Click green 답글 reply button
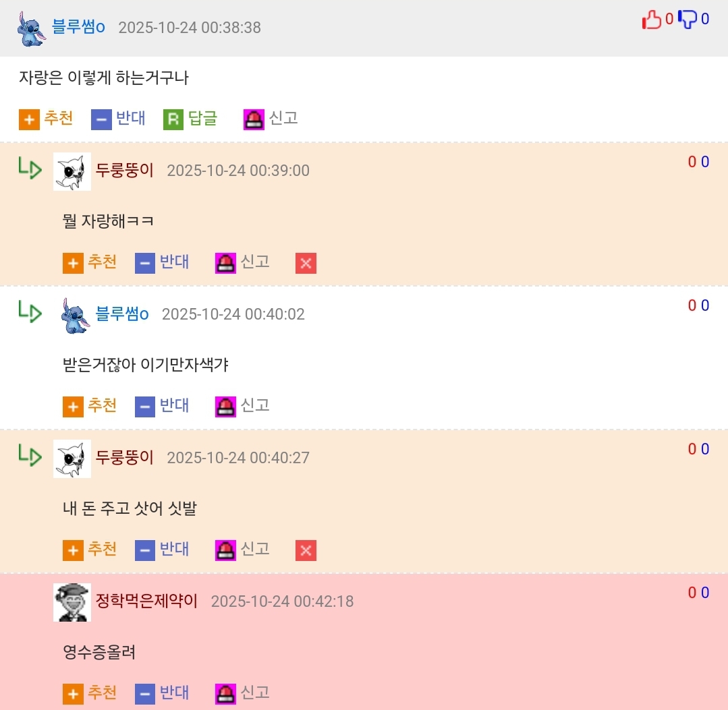The image size is (728, 710). click(190, 119)
